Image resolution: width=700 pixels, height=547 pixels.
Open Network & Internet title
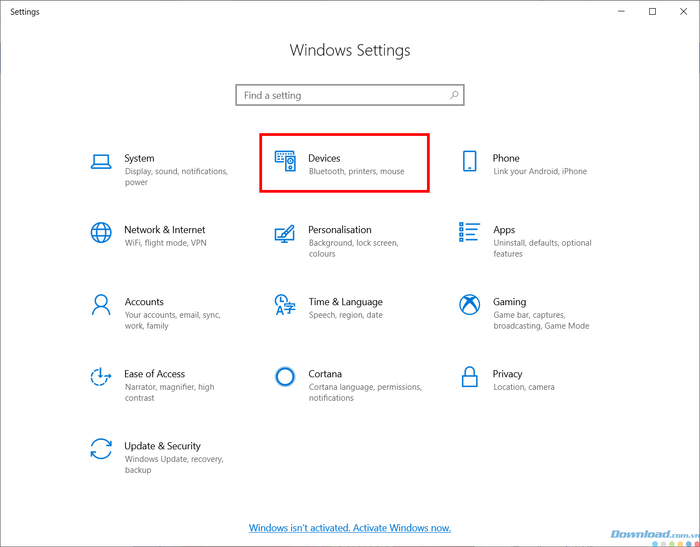coord(165,230)
